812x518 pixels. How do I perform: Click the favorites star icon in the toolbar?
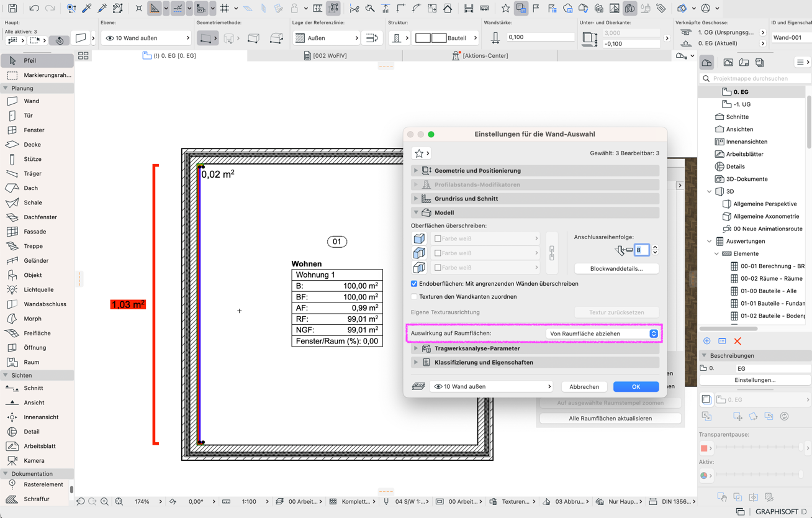(505, 9)
